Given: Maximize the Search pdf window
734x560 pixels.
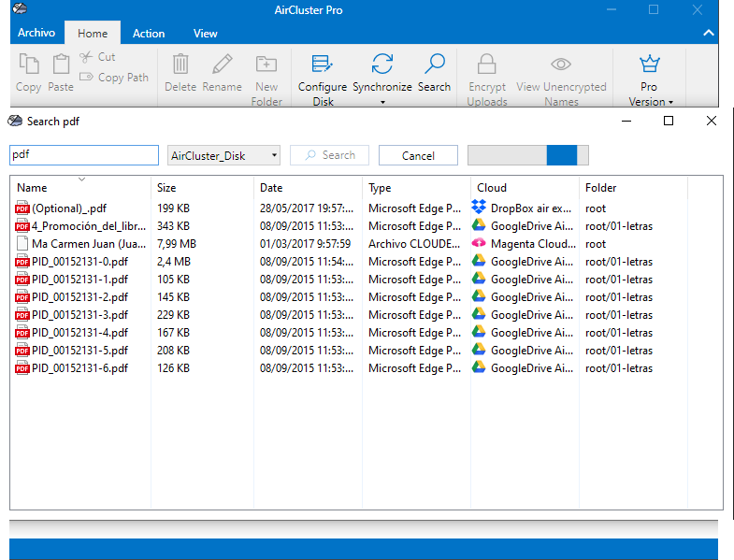Looking at the screenshot, I should coord(669,121).
